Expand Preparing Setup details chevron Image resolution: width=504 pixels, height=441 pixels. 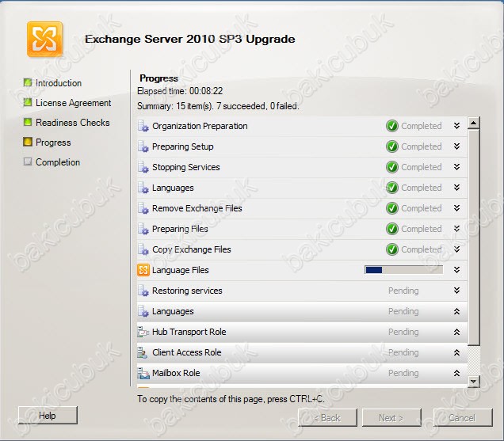(x=456, y=146)
